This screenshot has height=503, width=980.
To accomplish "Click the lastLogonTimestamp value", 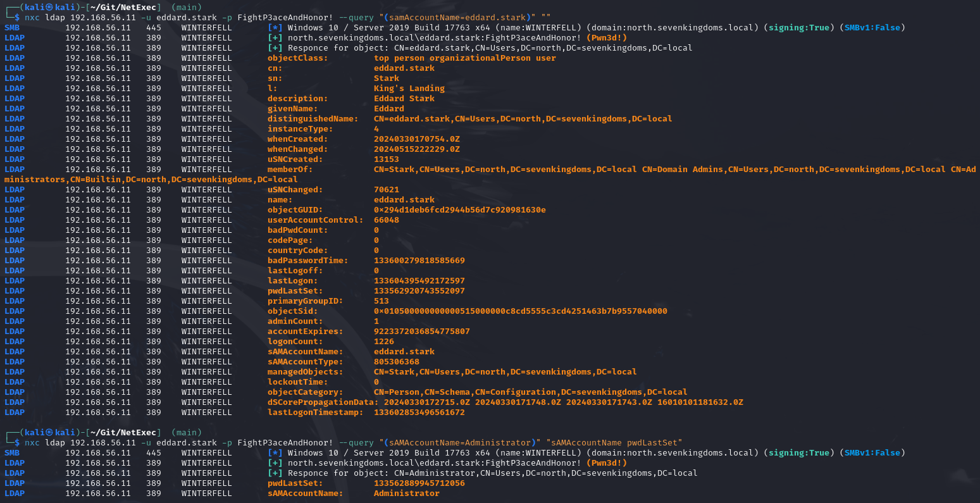I will point(419,412).
